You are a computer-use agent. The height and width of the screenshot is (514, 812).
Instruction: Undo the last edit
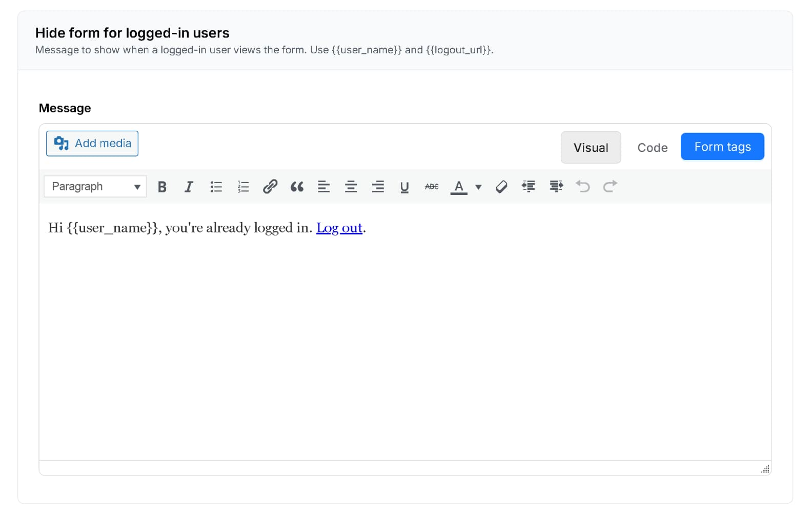(x=583, y=187)
